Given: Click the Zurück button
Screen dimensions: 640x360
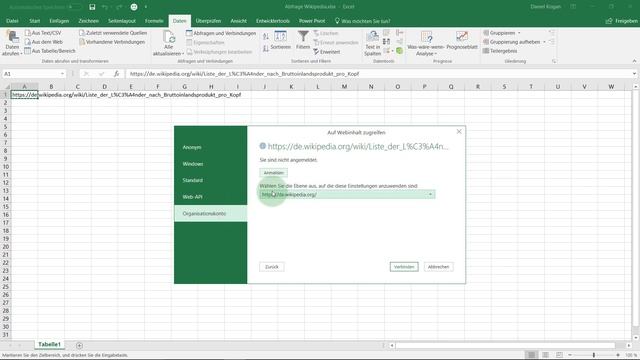Looking at the screenshot, I should coord(272,267).
